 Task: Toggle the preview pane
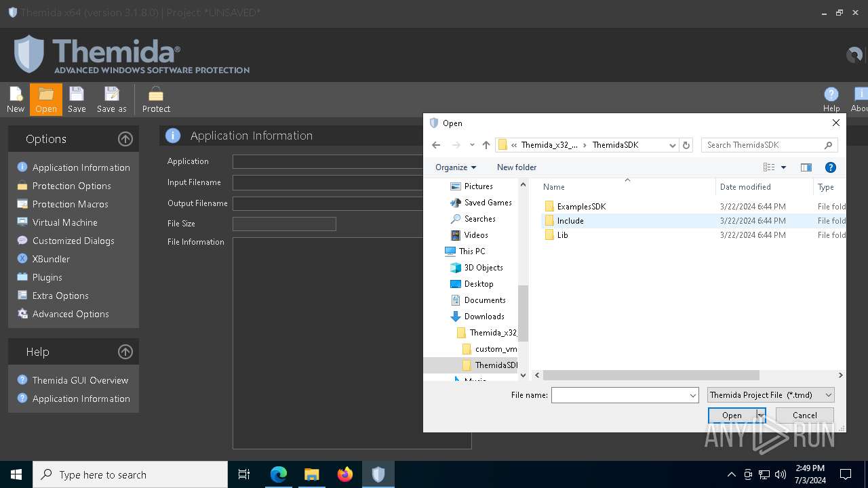click(806, 167)
